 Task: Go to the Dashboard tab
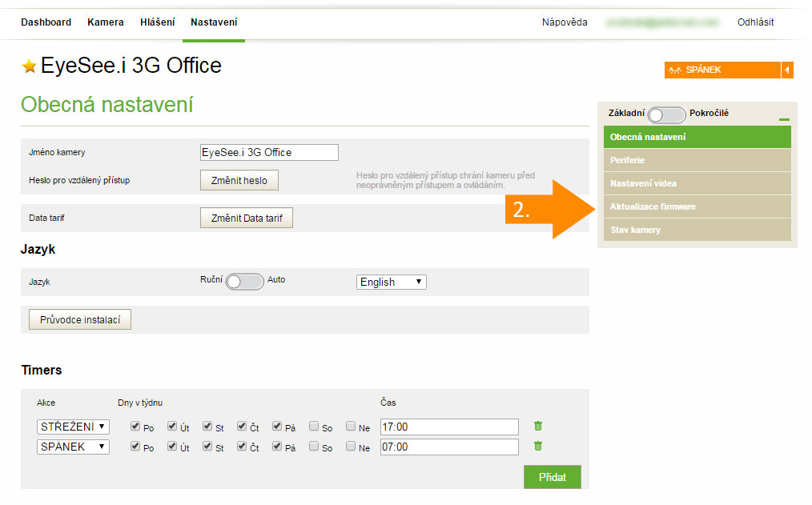click(x=46, y=22)
